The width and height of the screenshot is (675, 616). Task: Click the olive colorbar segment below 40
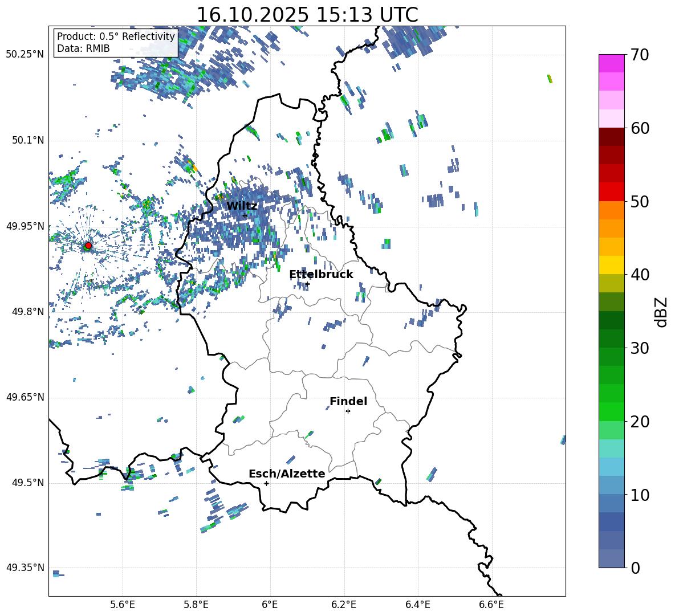coord(611,283)
